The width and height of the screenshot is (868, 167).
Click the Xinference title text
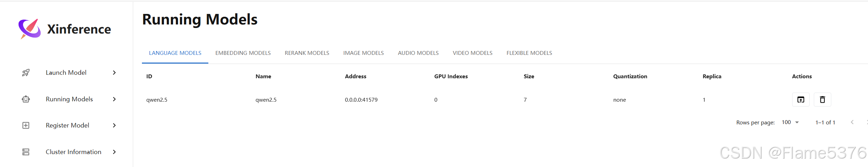(79, 29)
